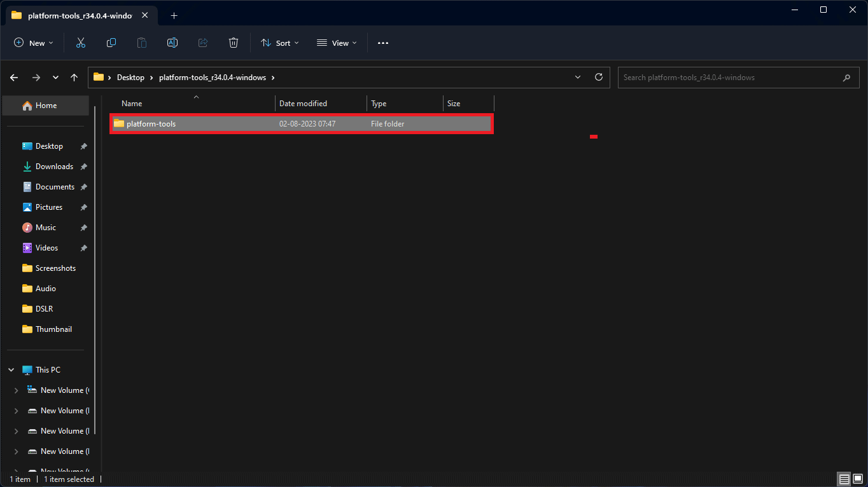
Task: Click the Copy icon in toolbar
Action: [x=111, y=43]
